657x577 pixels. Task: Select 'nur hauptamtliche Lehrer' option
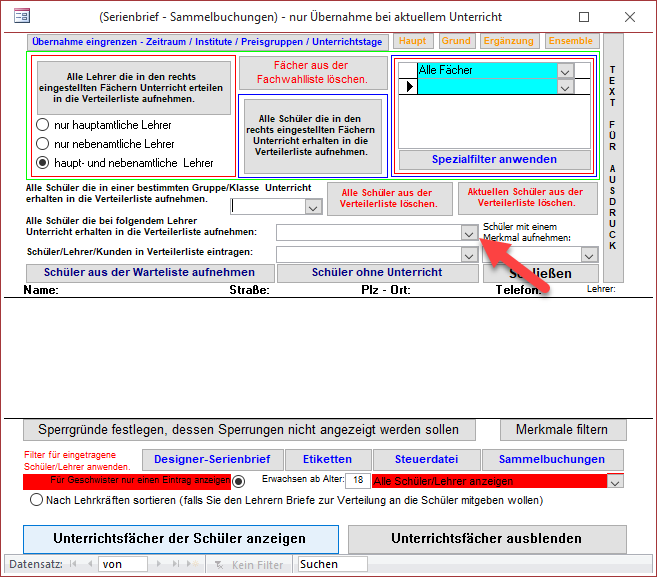[43, 125]
